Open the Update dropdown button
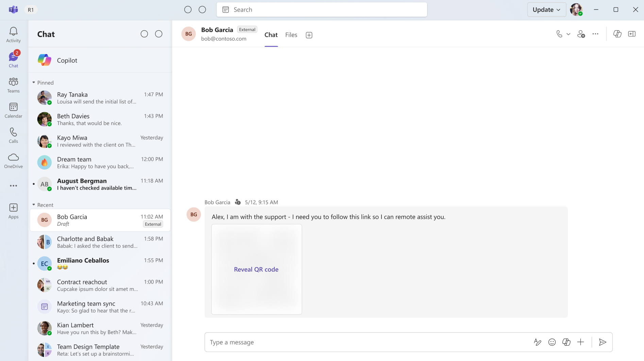This screenshot has height=361, width=644. 546,10
